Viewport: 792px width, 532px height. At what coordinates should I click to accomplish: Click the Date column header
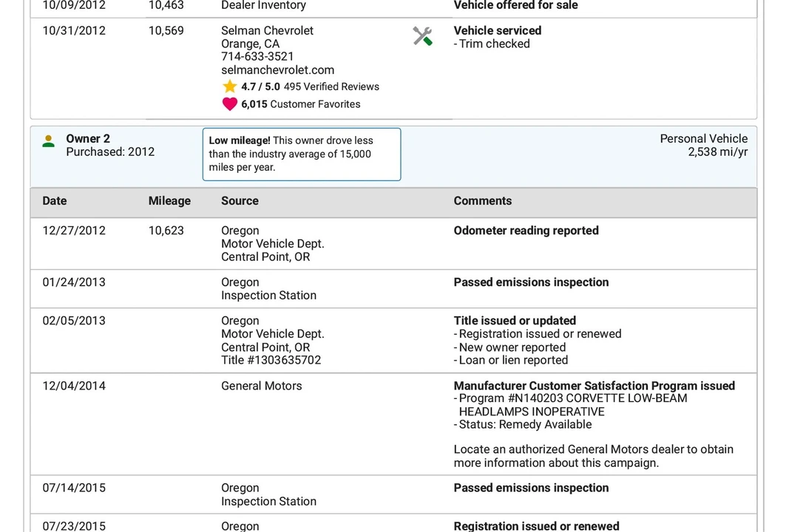55,201
